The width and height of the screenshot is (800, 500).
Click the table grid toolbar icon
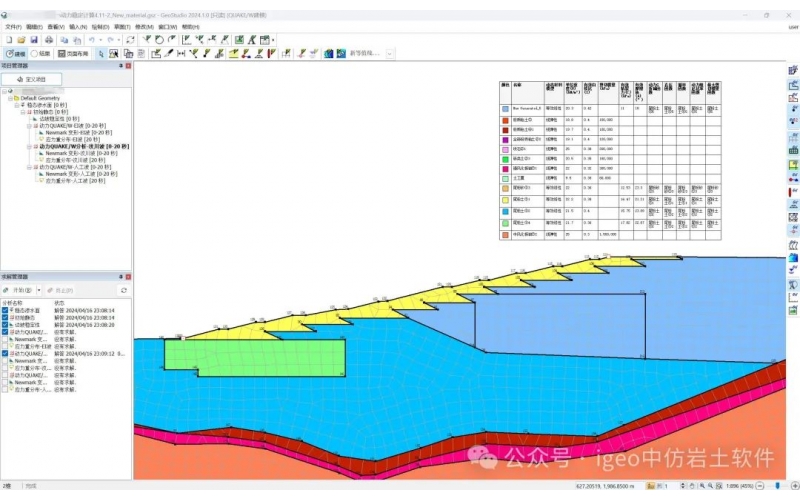point(265,40)
